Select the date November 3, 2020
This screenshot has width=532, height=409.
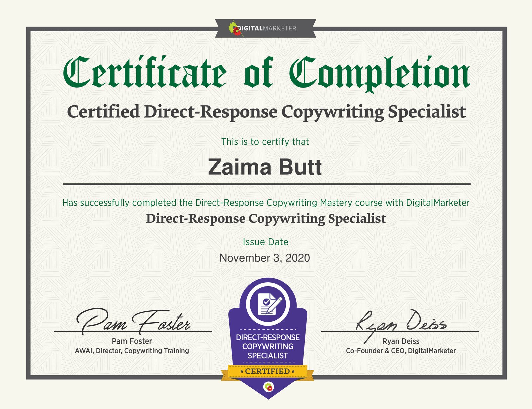(265, 258)
